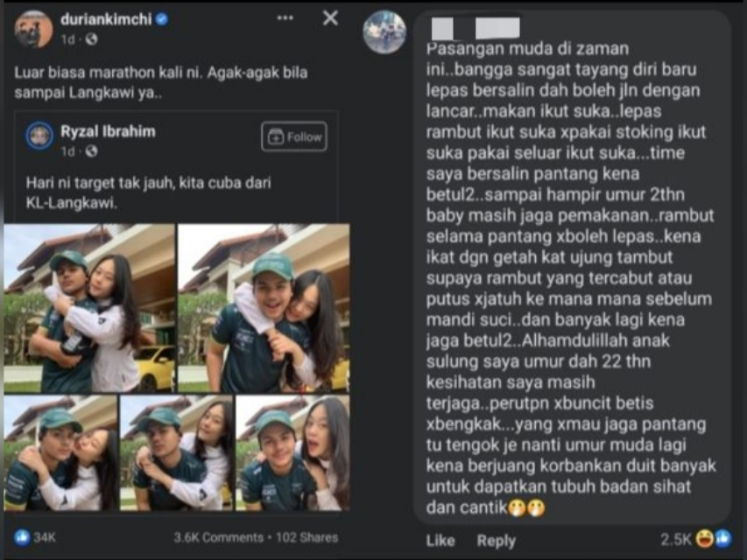View the 102 Shares list
Viewport: 747px width, 560px height.
[x=307, y=537]
